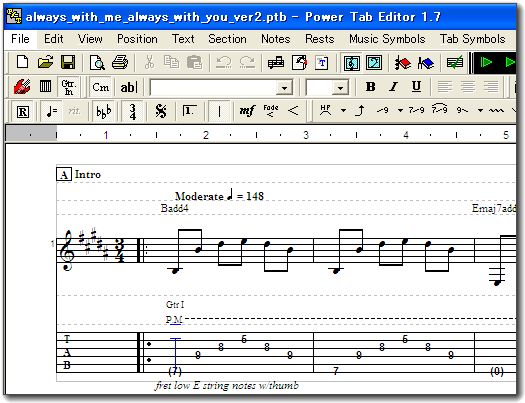Click the bend arrow tab symbol
Screen dimensions: 525x403
coord(360,110)
